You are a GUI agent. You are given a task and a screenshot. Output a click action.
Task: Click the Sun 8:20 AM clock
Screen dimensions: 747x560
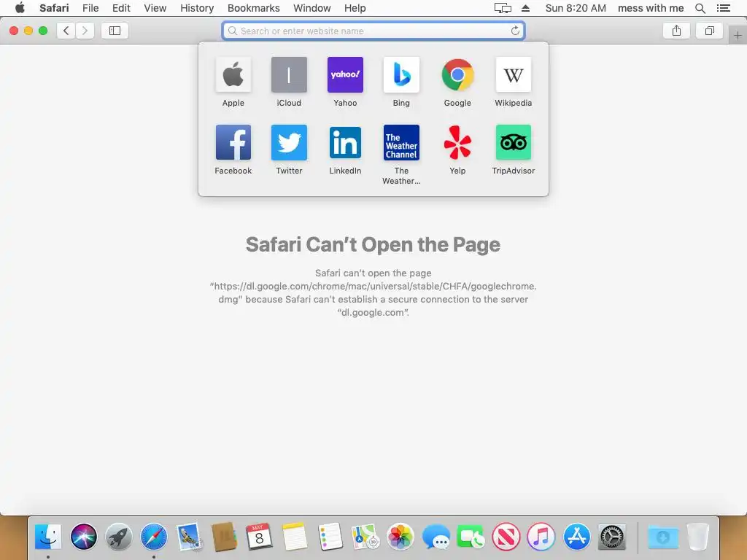[x=576, y=8]
